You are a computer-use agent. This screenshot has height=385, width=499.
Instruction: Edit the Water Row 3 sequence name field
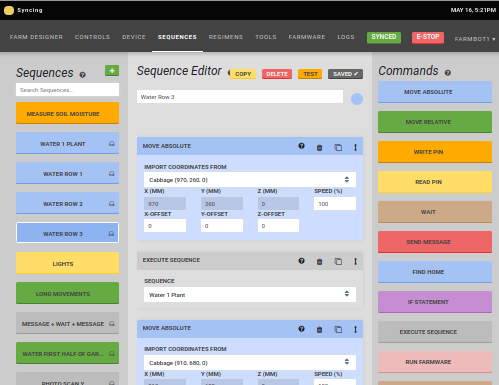tap(240, 97)
